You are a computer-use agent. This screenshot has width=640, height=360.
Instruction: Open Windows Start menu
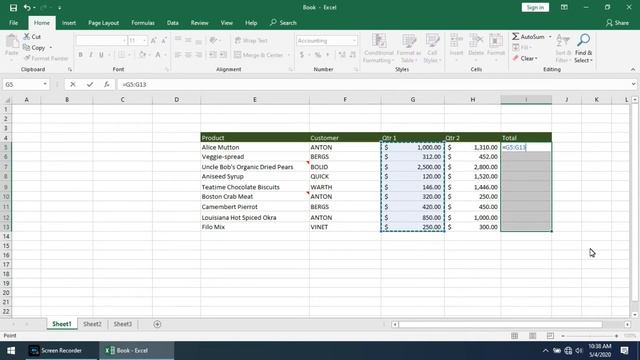11,351
